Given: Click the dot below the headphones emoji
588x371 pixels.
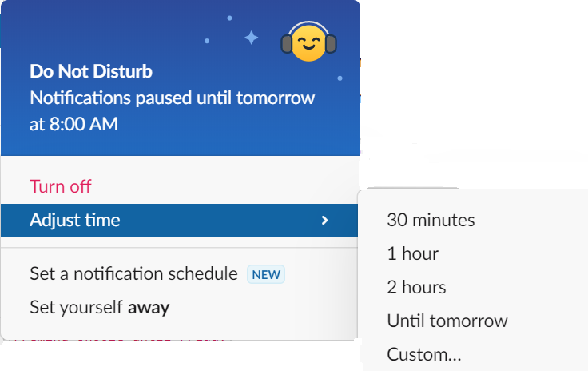Looking at the screenshot, I should click(340, 78).
